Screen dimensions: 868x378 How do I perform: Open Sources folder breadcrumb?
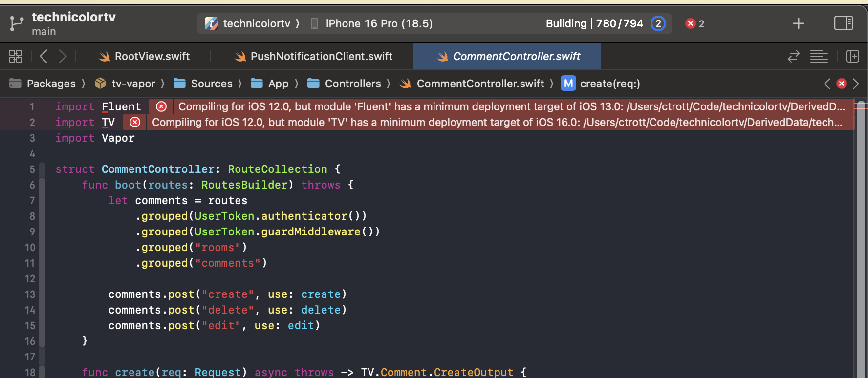pos(203,84)
